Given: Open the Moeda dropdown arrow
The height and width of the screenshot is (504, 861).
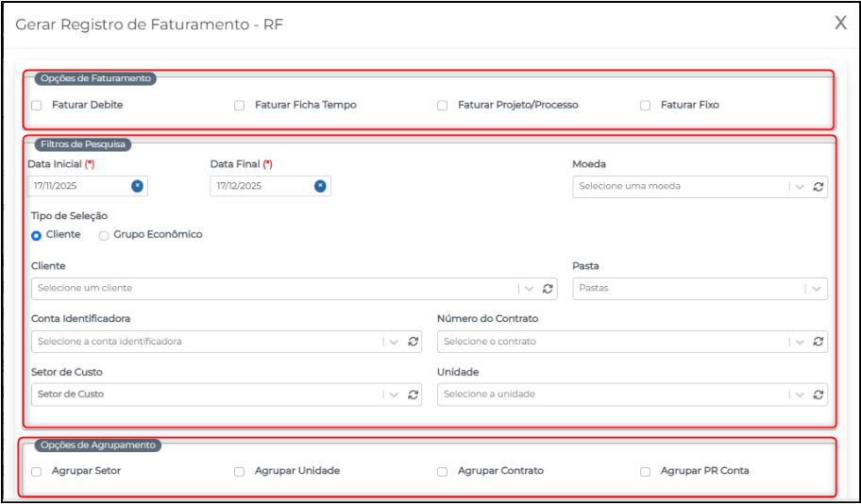Looking at the screenshot, I should click(800, 187).
